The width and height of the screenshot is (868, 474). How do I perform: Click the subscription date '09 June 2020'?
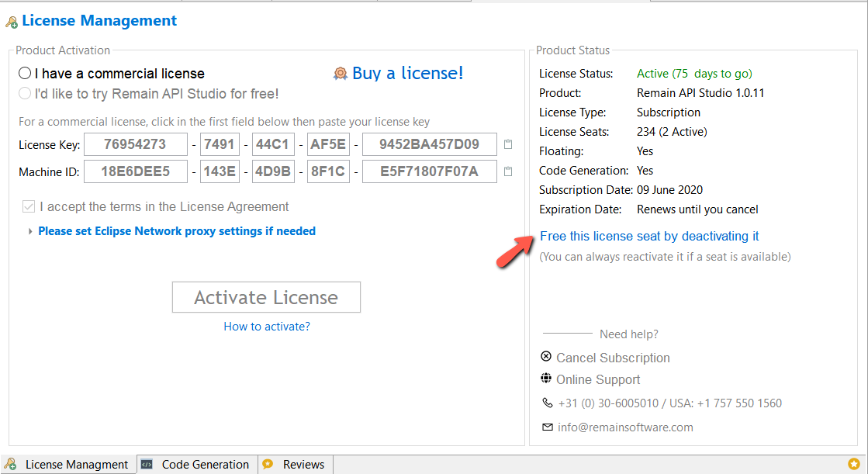(x=669, y=190)
